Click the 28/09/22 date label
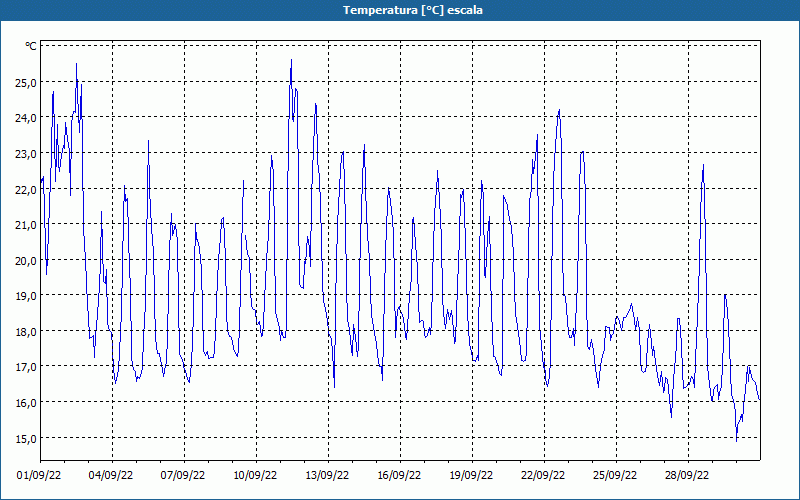The width and height of the screenshot is (800, 500). [x=687, y=475]
